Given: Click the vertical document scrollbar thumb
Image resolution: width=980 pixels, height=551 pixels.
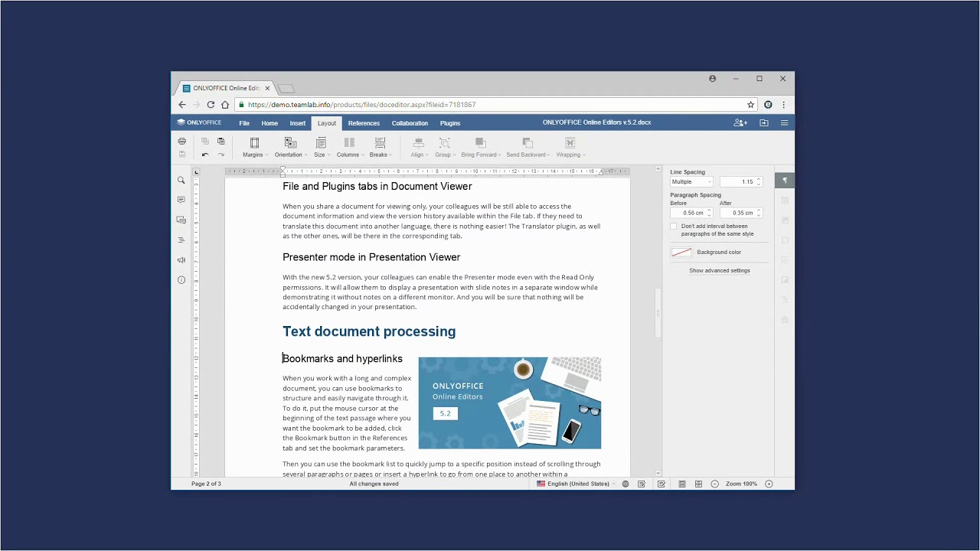Looking at the screenshot, I should click(x=657, y=313).
